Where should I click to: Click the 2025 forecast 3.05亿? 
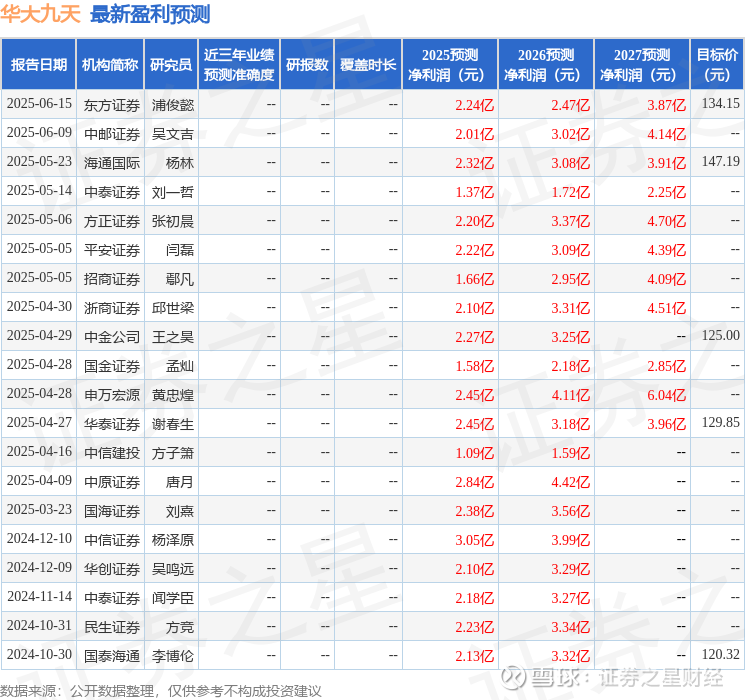point(474,540)
